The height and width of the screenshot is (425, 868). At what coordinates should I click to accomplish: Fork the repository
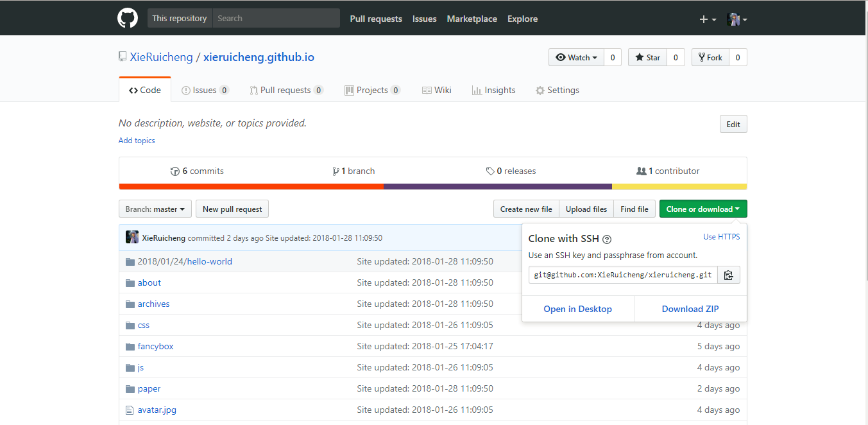[710, 58]
